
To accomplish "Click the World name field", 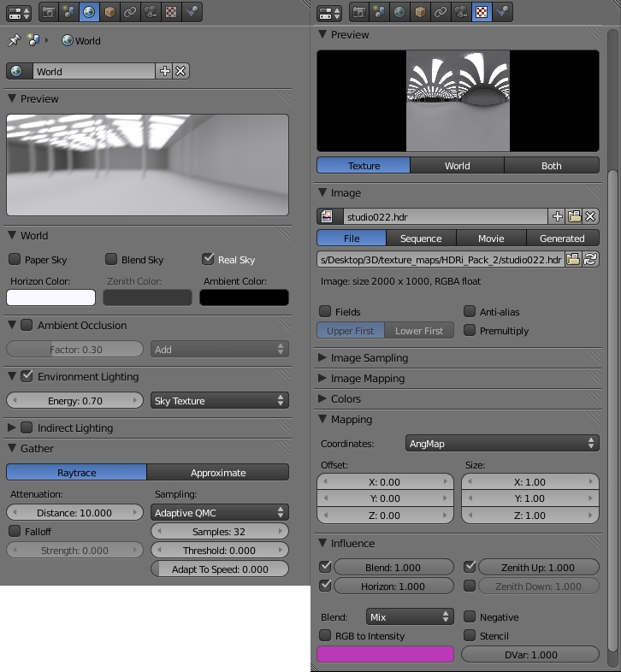I will pos(94,71).
